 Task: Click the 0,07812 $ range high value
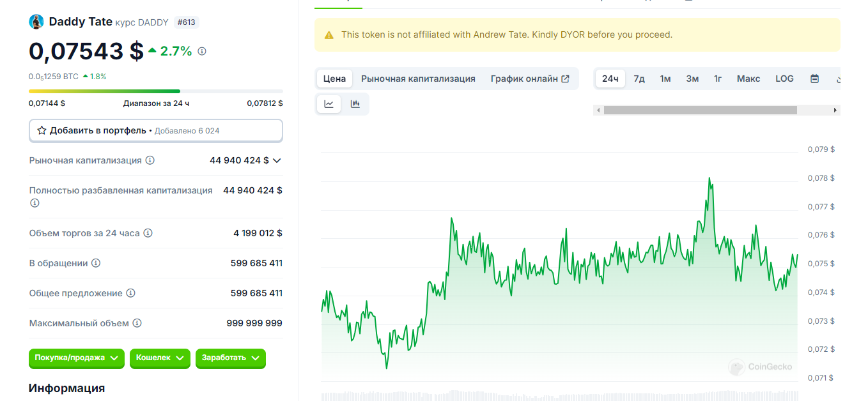tap(265, 103)
